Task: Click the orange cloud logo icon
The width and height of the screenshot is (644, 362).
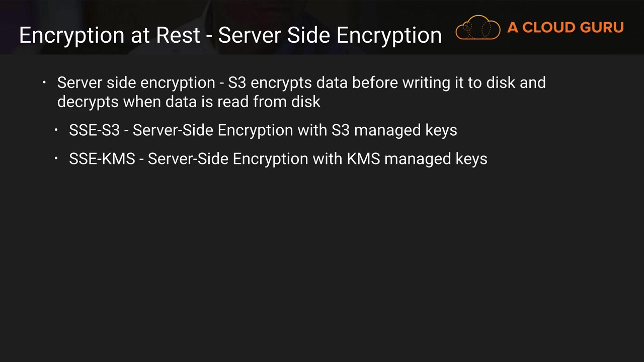Action: [477, 28]
